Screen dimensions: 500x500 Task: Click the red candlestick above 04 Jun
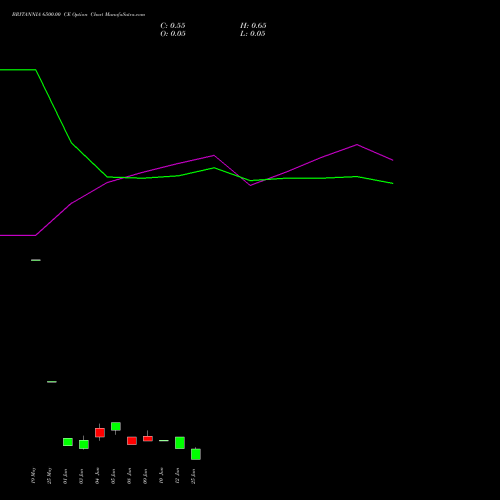[x=100, y=432]
